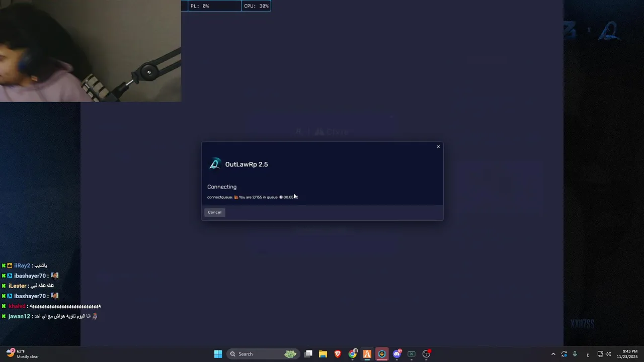Image resolution: width=644 pixels, height=362 pixels.
Task: Open the volume control tray icon
Action: point(608,354)
